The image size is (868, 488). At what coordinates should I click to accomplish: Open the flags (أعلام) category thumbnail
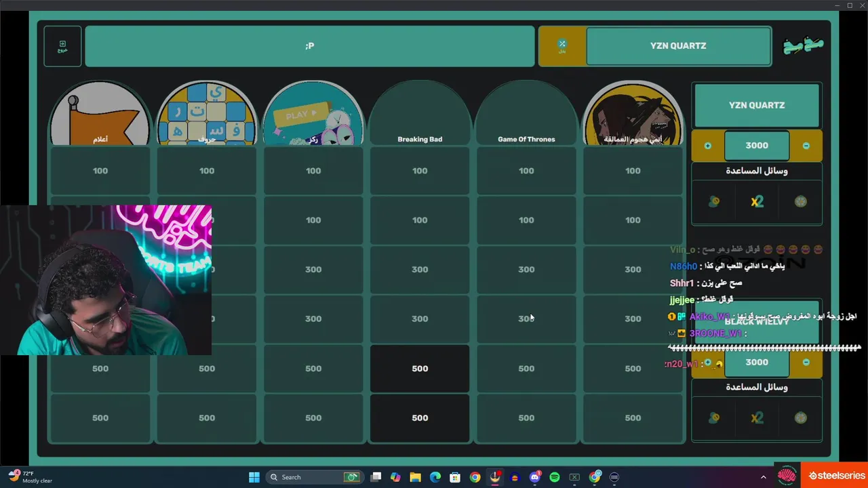[x=100, y=113]
